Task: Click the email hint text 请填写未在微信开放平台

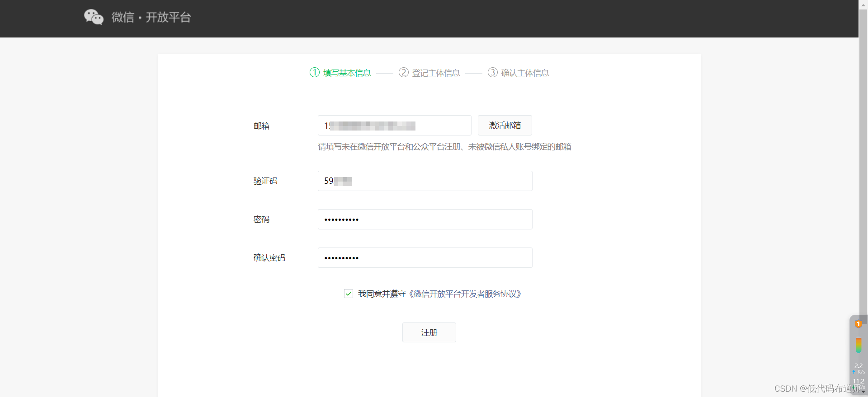Action: coord(444,147)
